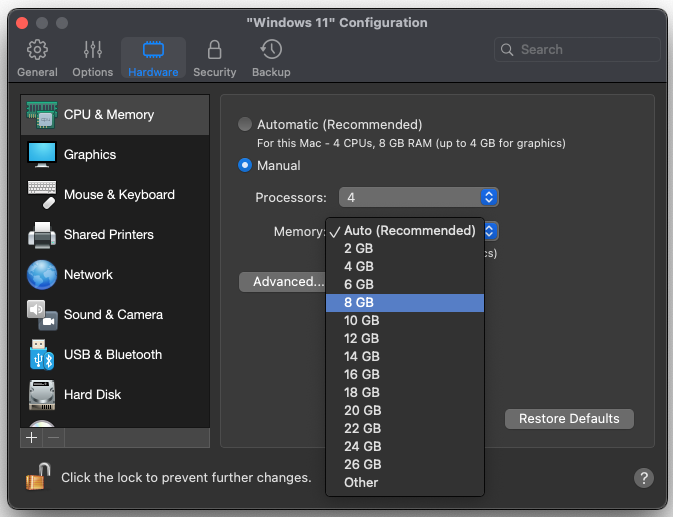Choose 10 GB memory
Viewport: 673px width, 517px height.
tap(405, 320)
